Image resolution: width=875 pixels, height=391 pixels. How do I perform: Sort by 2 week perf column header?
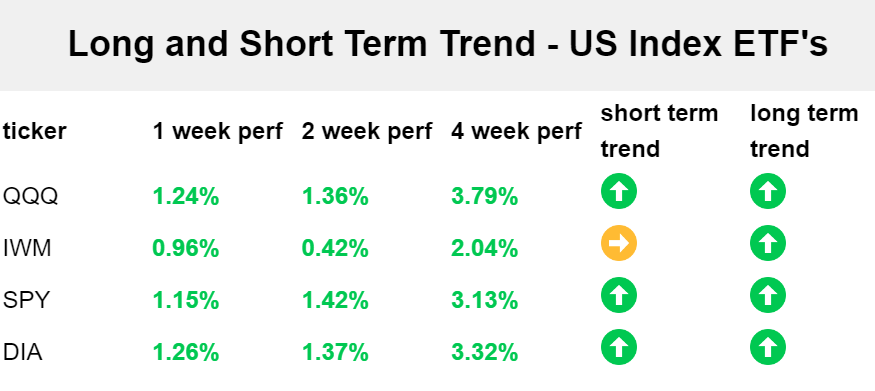coord(367,132)
